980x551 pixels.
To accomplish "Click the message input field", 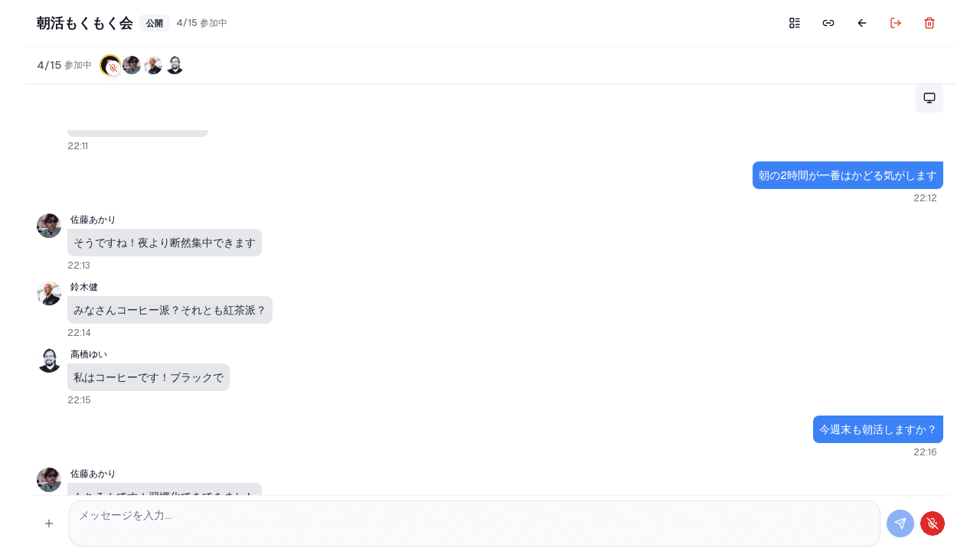I will tap(475, 523).
